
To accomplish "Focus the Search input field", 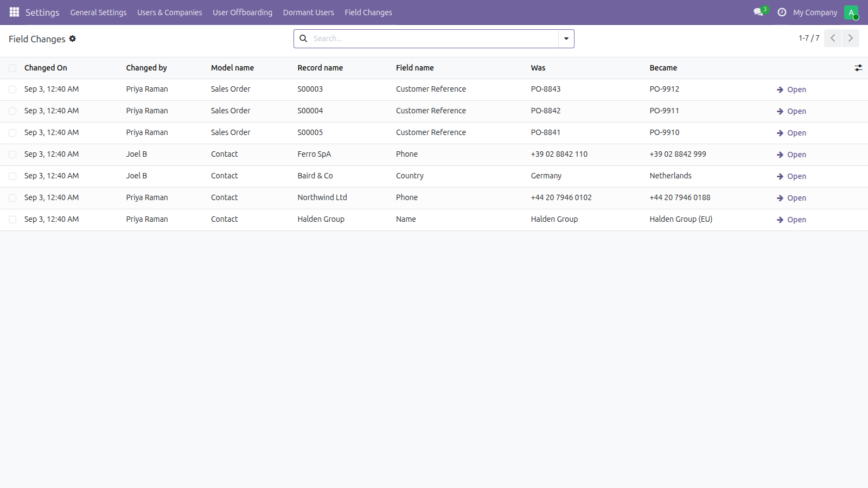I will 434,38.
